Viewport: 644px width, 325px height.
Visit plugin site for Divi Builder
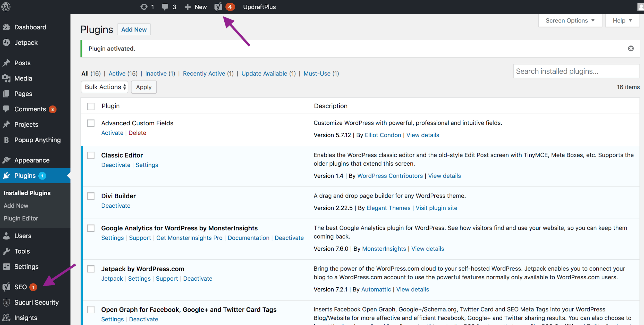436,208
